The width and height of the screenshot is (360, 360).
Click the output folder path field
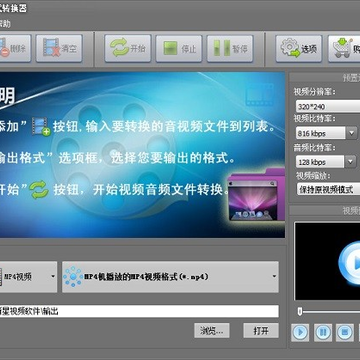click(139, 311)
